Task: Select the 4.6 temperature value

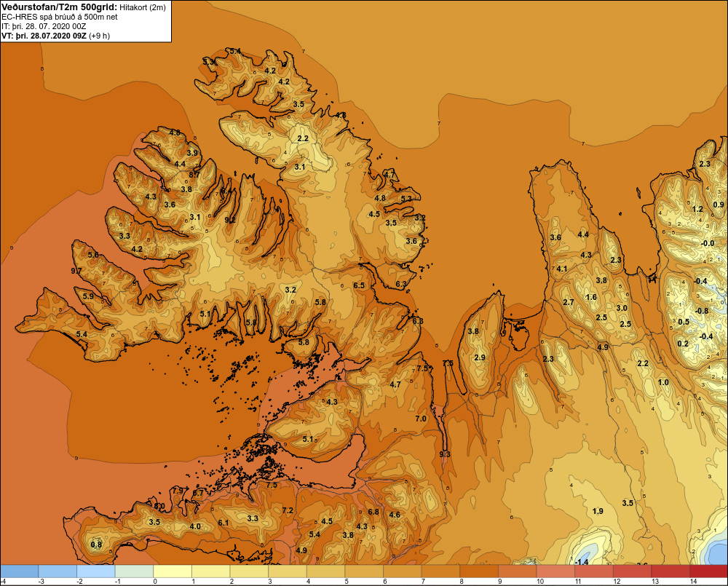Action: tap(395, 515)
